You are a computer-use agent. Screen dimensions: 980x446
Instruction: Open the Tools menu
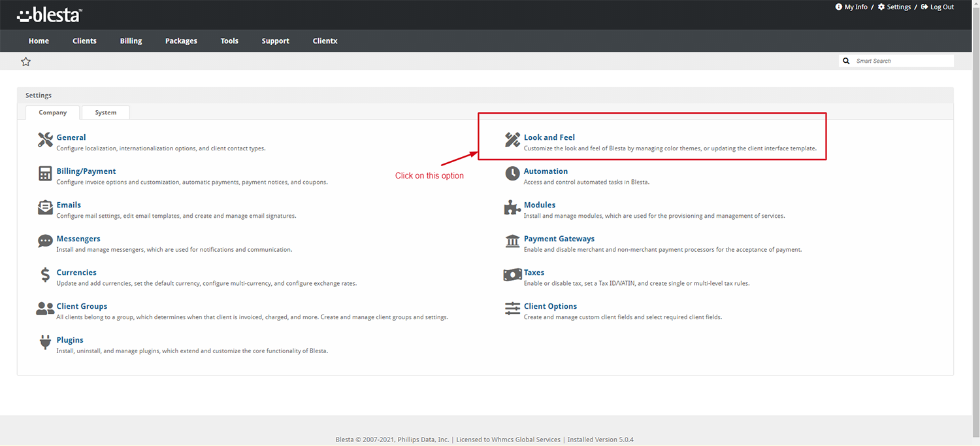coord(229,41)
